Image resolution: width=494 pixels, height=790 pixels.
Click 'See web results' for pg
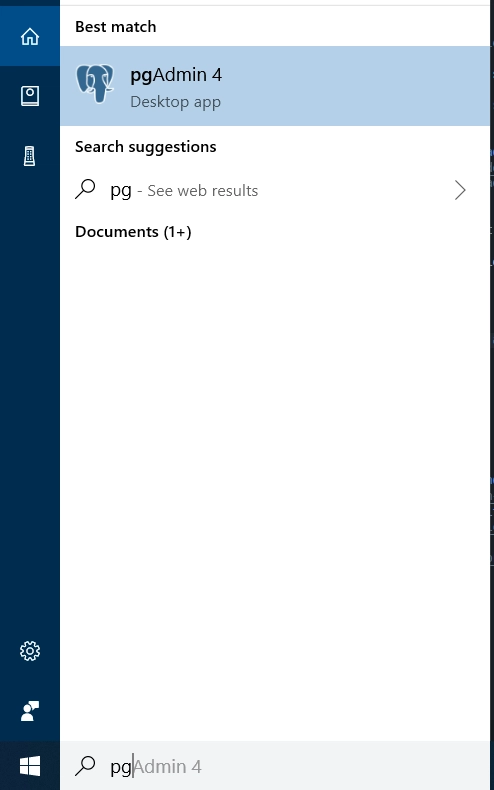(203, 190)
